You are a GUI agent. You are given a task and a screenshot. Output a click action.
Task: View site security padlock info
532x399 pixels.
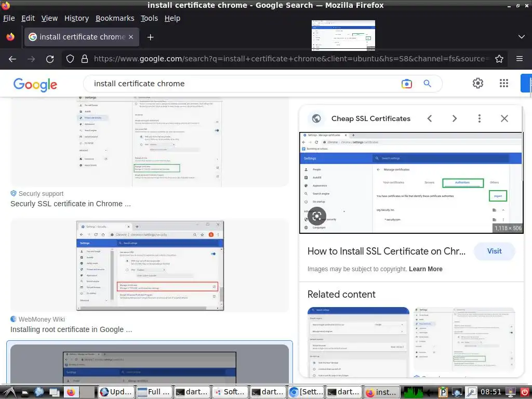click(x=85, y=59)
